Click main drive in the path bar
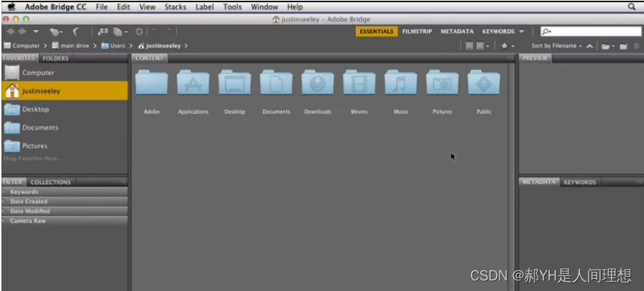The width and height of the screenshot is (644, 291). (x=70, y=46)
